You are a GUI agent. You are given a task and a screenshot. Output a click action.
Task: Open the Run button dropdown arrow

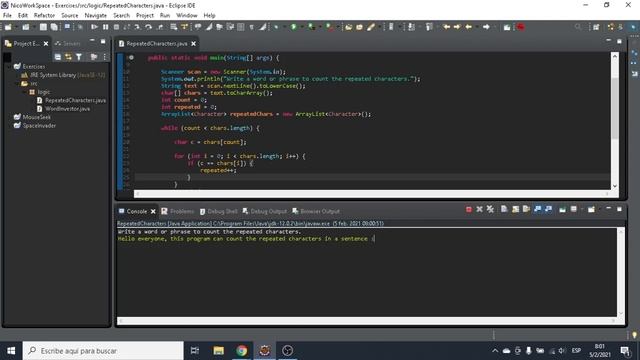[302, 27]
